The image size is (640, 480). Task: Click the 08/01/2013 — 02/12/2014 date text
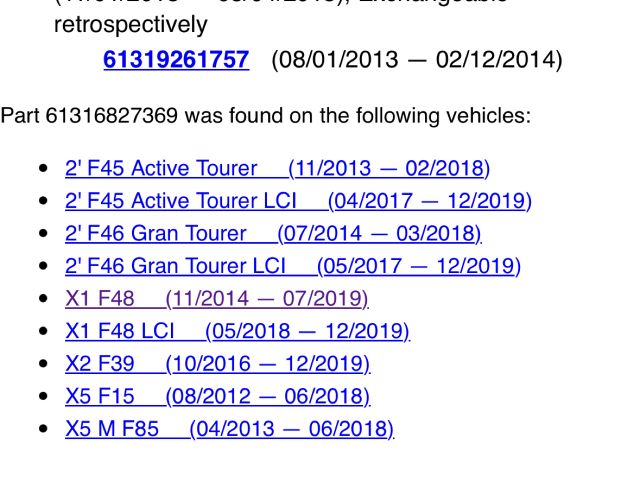[417, 59]
